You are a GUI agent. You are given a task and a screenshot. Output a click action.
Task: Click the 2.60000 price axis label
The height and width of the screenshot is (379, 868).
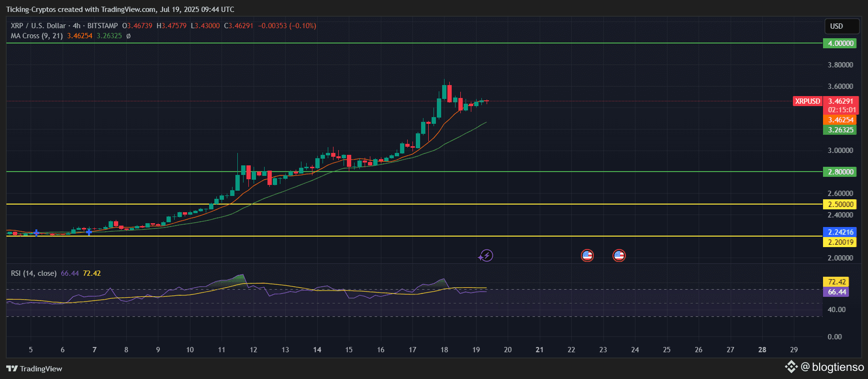click(x=840, y=194)
